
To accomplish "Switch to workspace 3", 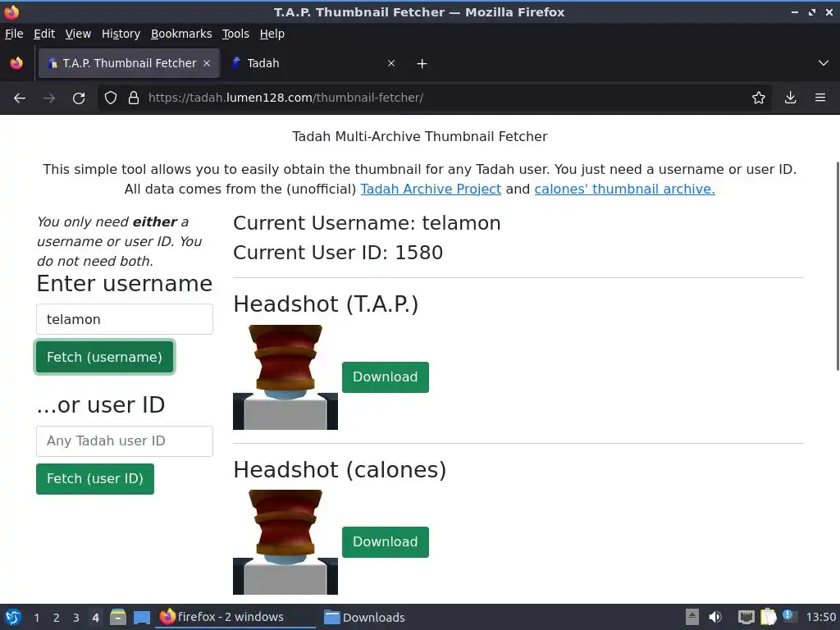I will pyautogui.click(x=76, y=618).
